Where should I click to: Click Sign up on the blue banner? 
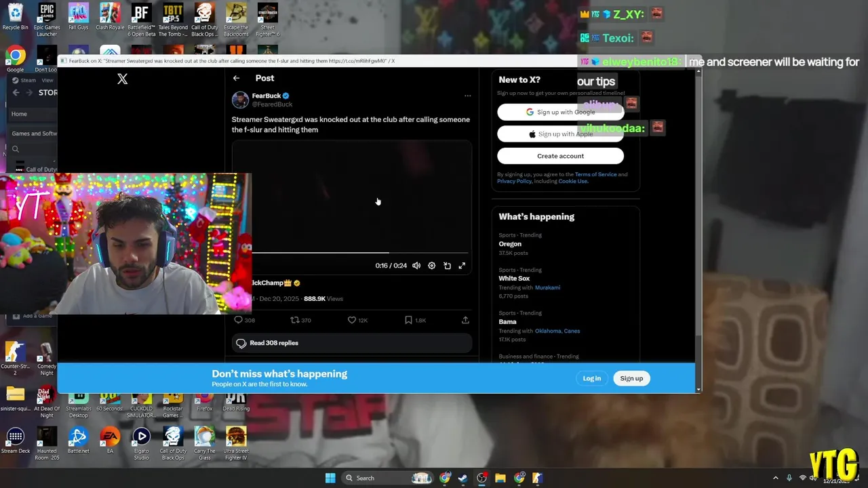pyautogui.click(x=631, y=378)
